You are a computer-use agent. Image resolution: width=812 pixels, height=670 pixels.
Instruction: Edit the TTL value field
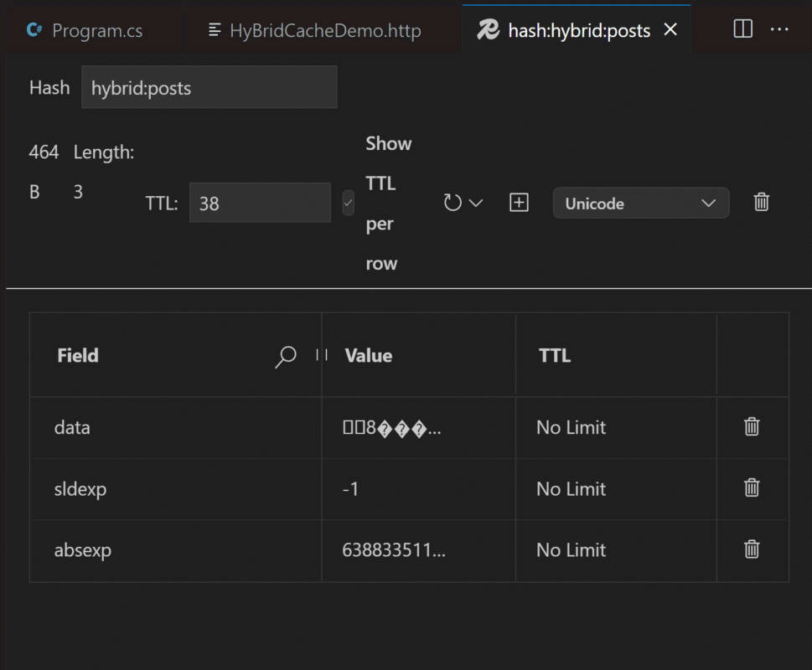click(260, 203)
